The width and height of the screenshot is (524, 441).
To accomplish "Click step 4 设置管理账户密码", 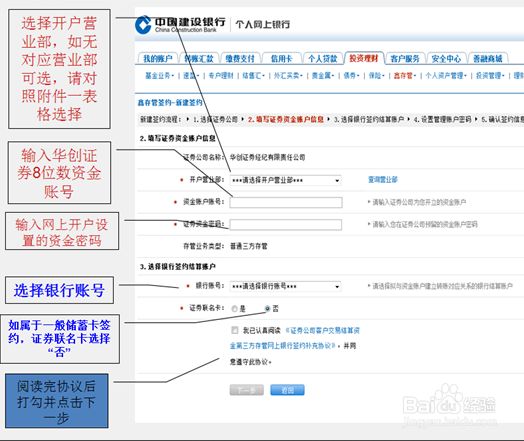I will [x=443, y=120].
